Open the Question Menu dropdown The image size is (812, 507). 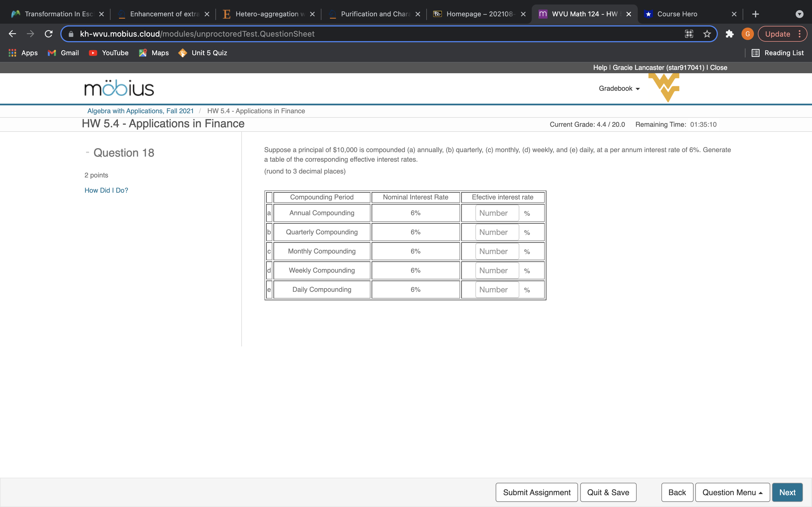coord(732,492)
